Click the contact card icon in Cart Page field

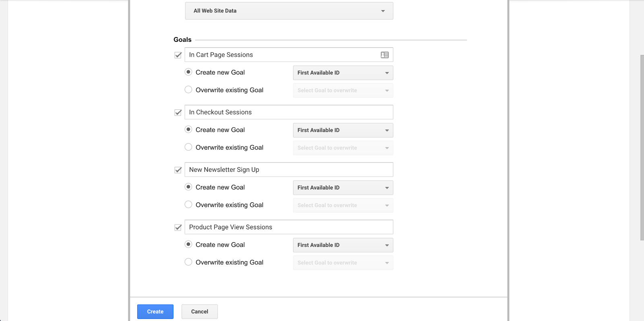[384, 55]
